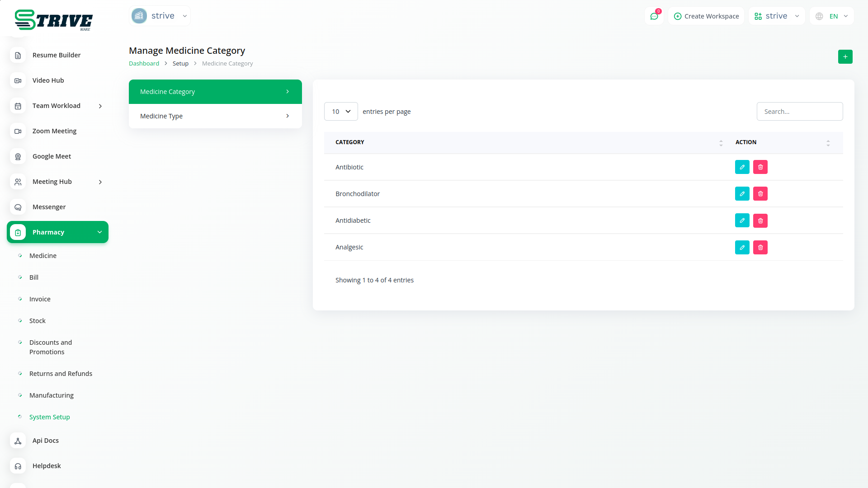
Task: Expand the EN language dropdown
Action: (832, 16)
